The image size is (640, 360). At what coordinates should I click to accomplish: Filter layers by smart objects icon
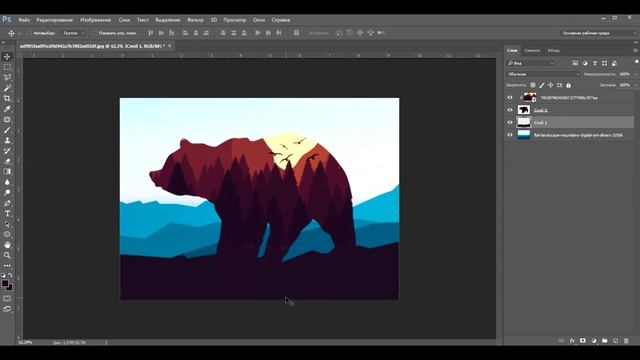point(614,63)
